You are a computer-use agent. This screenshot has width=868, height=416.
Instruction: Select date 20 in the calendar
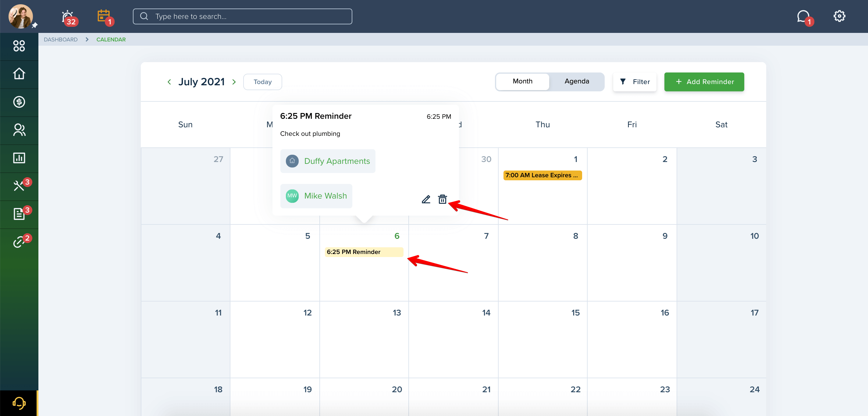click(x=397, y=389)
